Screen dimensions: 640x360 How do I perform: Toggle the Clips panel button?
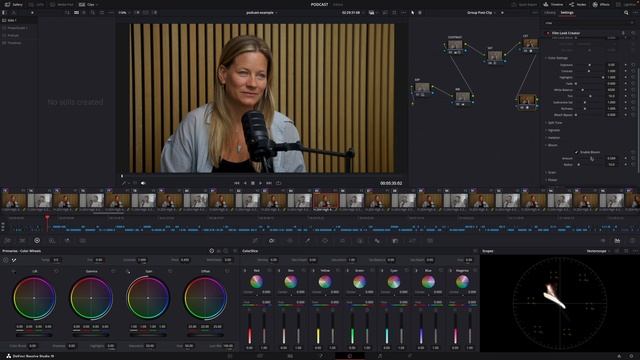tap(87, 4)
